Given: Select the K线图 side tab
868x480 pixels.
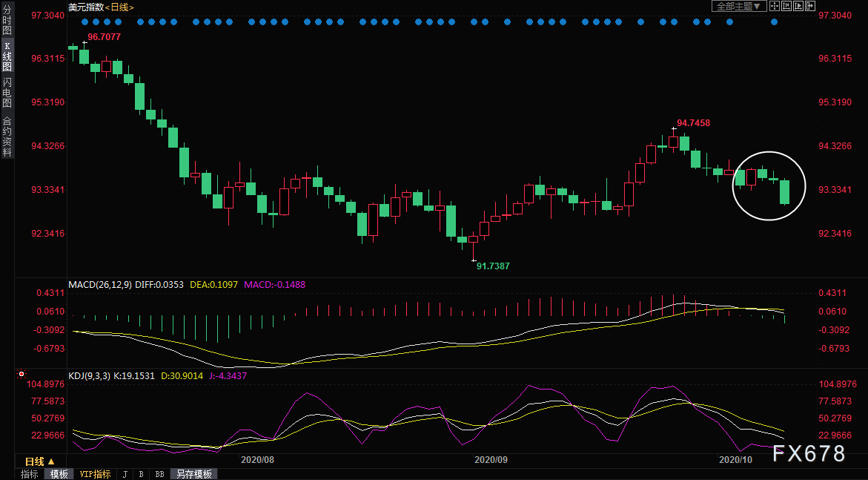Looking at the screenshot, I should 7,56.
